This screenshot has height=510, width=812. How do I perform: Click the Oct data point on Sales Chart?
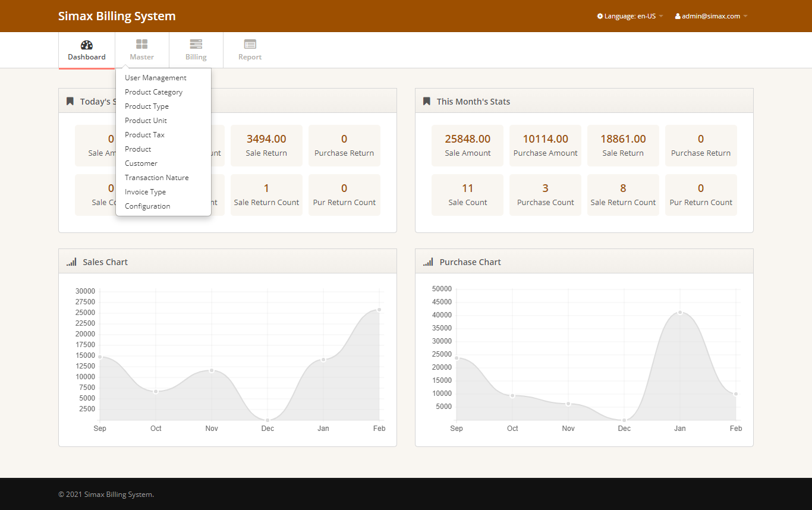click(156, 391)
